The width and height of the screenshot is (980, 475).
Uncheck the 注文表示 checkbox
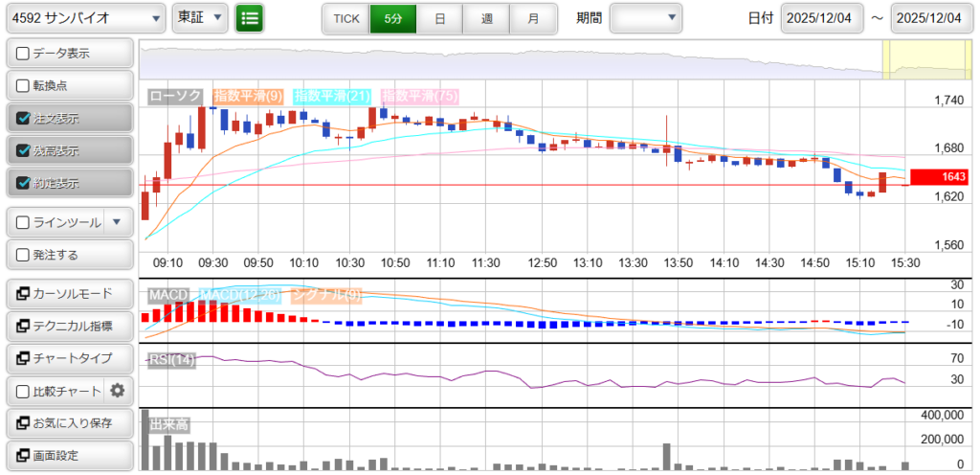tap(23, 119)
